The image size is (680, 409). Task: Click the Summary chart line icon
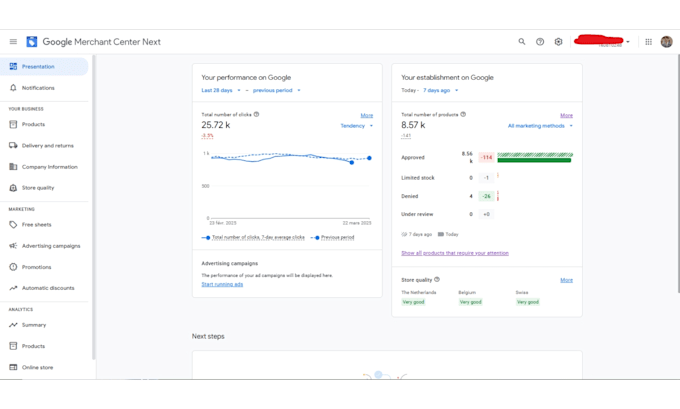click(x=13, y=325)
